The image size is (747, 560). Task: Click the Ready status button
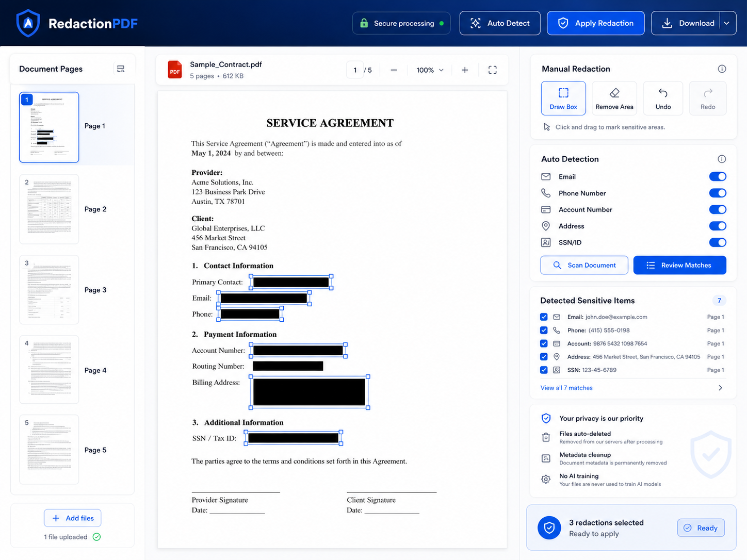701,528
